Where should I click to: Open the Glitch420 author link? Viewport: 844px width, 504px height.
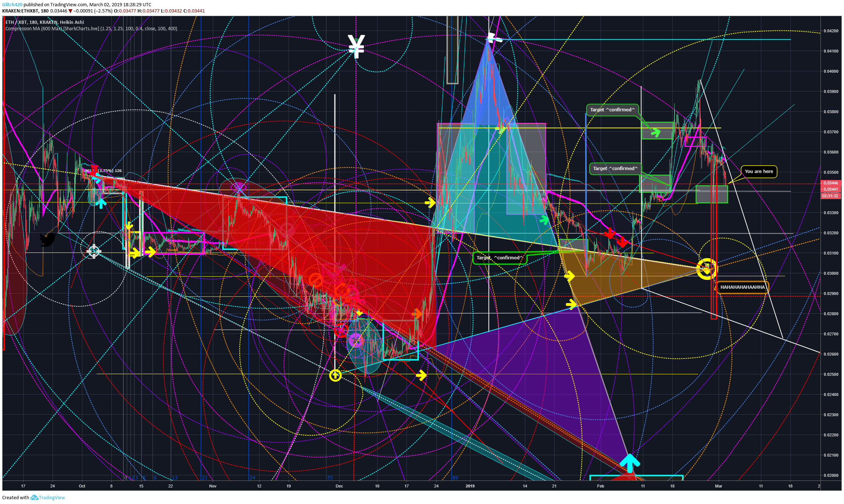coord(12,4)
